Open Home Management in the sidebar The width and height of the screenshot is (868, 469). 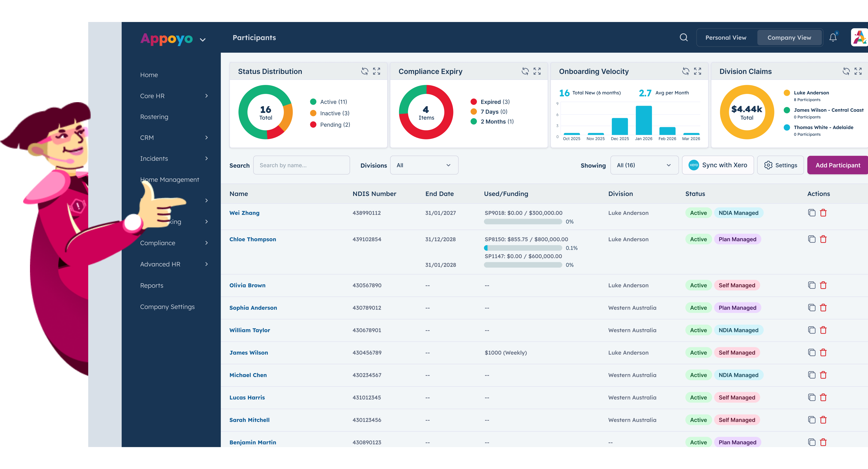click(170, 180)
